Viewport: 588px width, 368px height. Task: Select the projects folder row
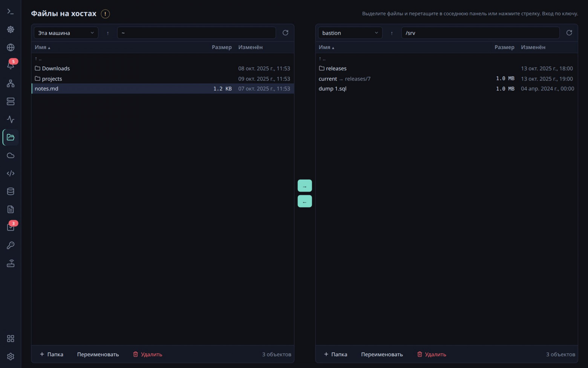point(163,79)
